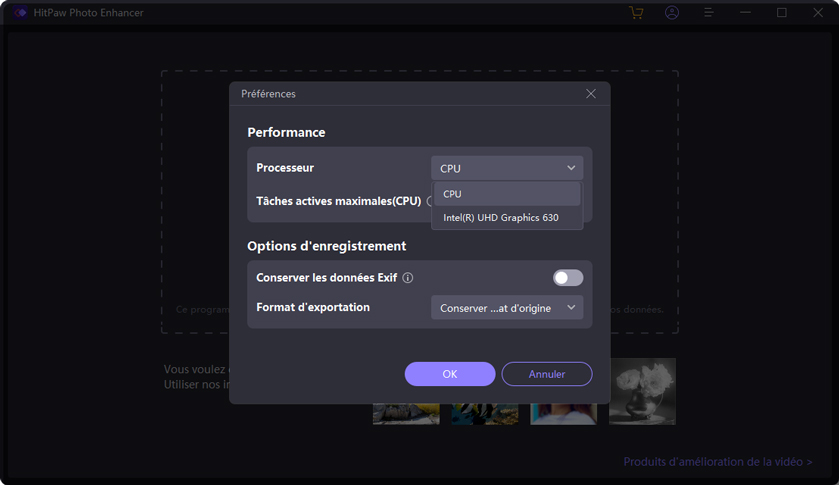This screenshot has width=839, height=485.
Task: Toggle Conserver les données Exif switch
Action: click(x=568, y=278)
